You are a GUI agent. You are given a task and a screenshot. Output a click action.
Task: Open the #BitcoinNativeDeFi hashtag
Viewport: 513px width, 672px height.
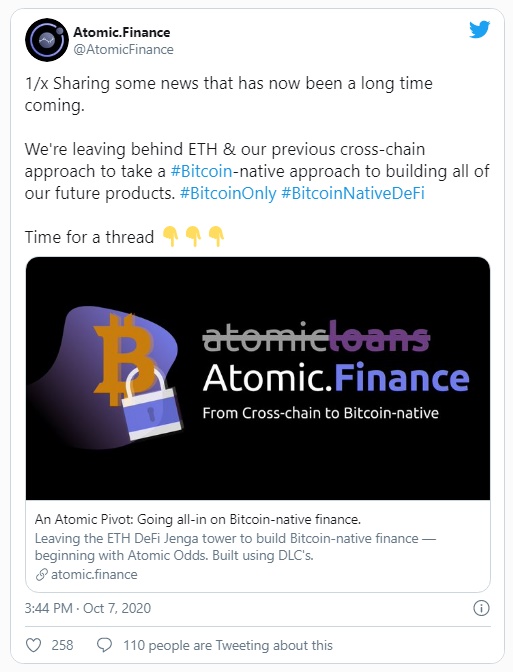click(353, 193)
